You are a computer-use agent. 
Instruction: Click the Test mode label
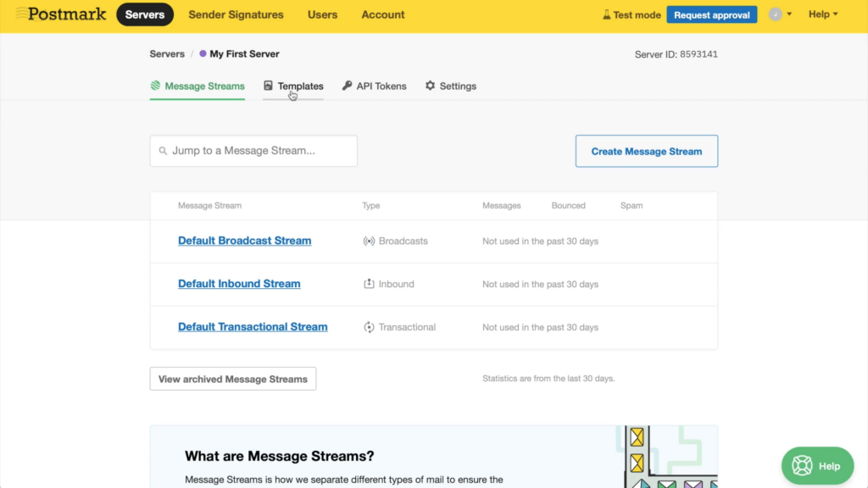pos(637,15)
